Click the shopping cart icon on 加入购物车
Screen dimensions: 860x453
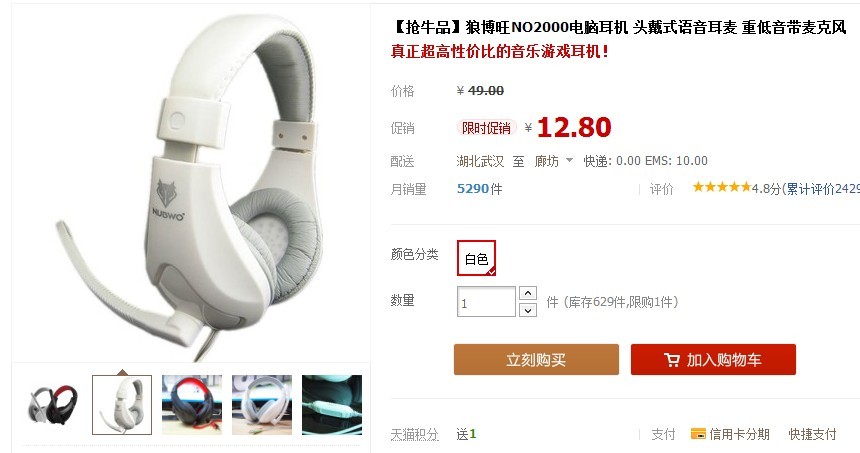[x=671, y=360]
